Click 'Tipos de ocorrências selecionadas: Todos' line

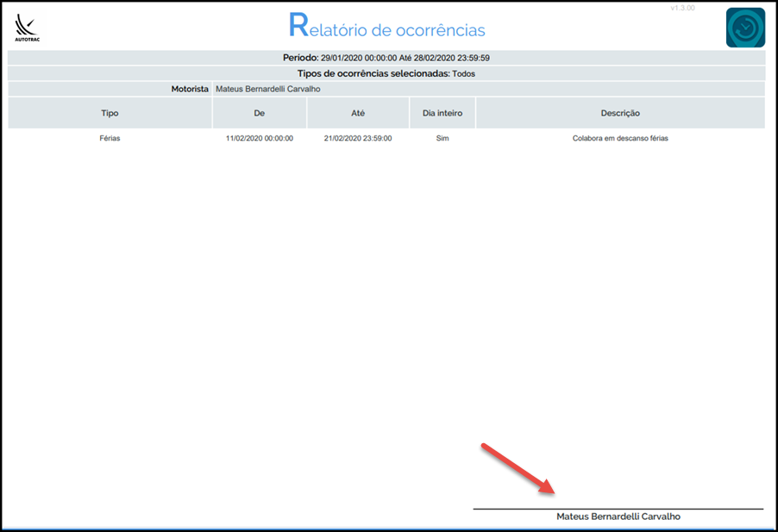[386, 74]
